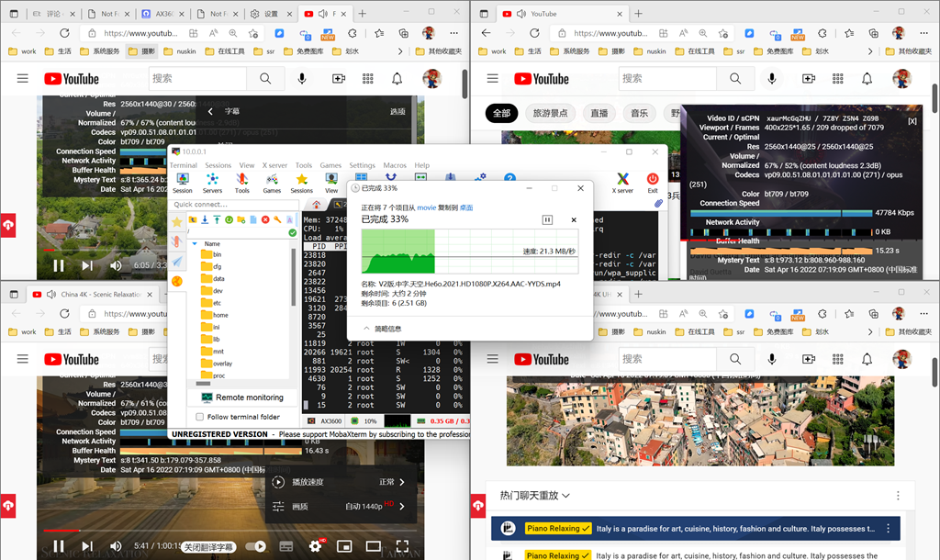Seek on bottom-left YouTube video progress bar

(230, 531)
